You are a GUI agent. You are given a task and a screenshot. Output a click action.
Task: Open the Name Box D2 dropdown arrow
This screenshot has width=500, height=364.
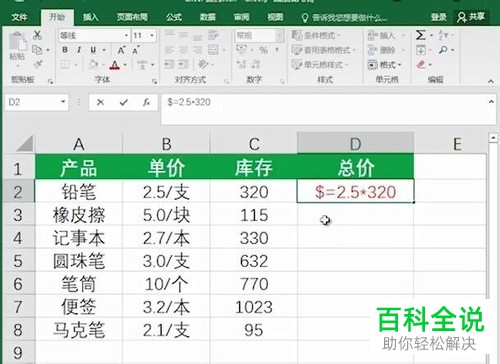point(63,102)
